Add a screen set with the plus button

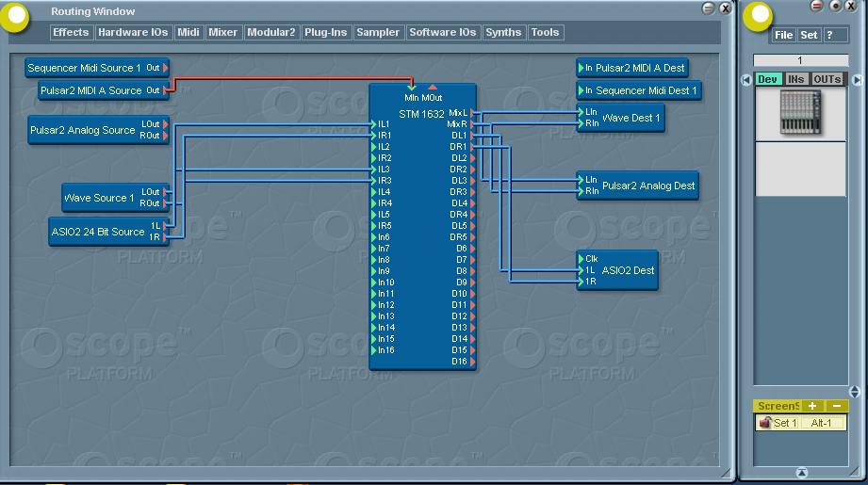[x=812, y=406]
